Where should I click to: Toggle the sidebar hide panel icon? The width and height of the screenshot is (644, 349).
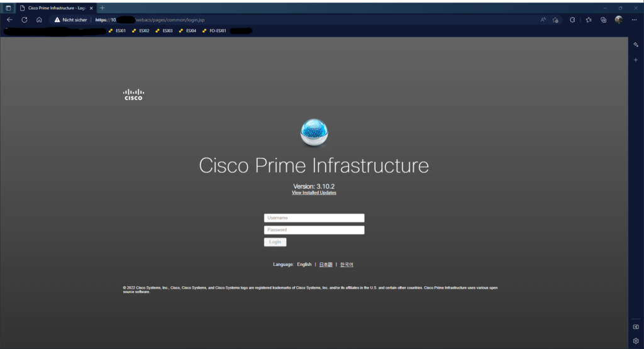point(636,327)
